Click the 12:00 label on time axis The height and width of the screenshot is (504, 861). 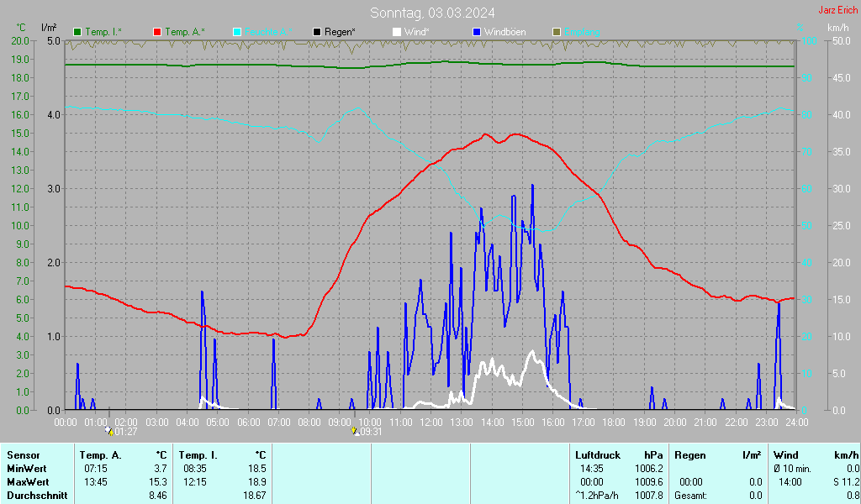(x=431, y=423)
